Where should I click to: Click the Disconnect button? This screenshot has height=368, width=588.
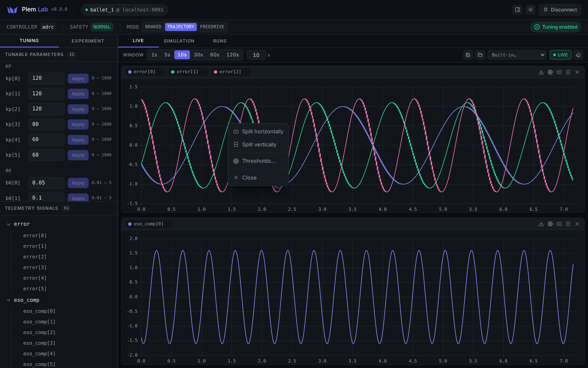tap(560, 10)
